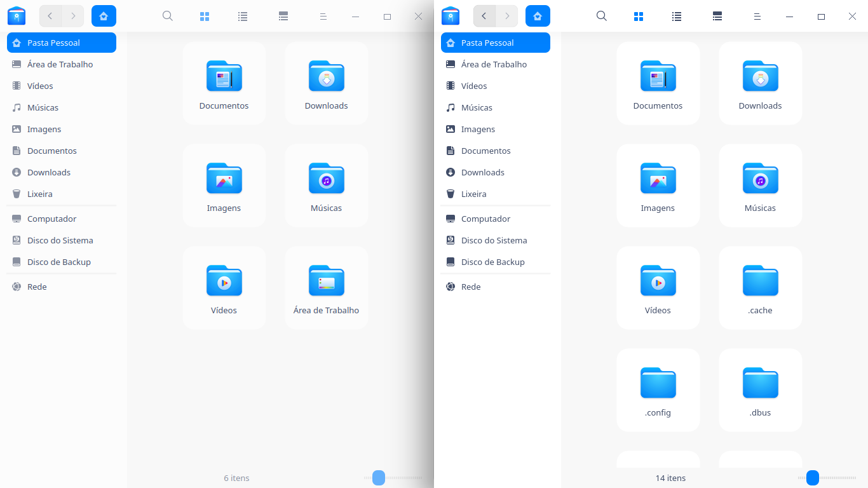Click the icon size slider in right window
The width and height of the screenshot is (868, 488).
pos(827,478)
